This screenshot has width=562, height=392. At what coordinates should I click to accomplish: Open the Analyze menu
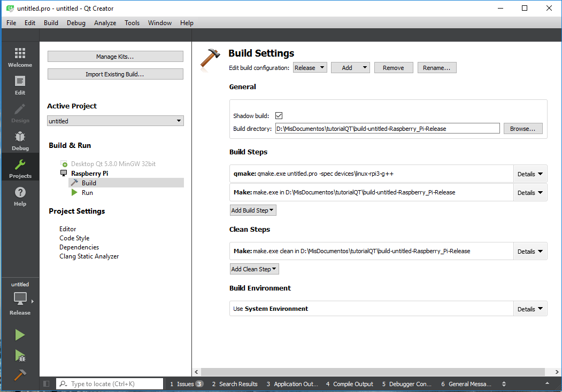click(105, 23)
